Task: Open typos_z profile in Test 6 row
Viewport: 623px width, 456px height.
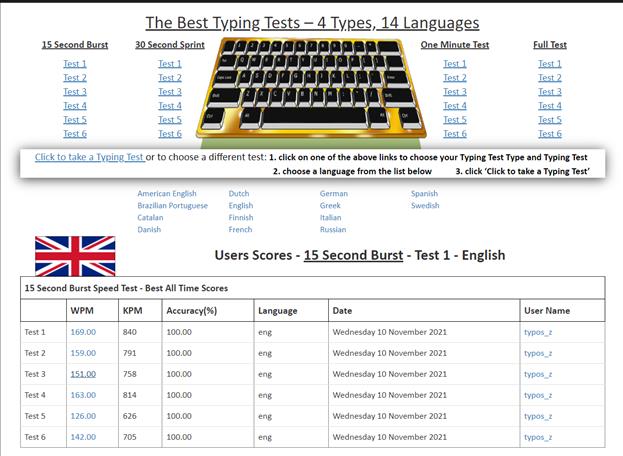Action: tap(538, 437)
